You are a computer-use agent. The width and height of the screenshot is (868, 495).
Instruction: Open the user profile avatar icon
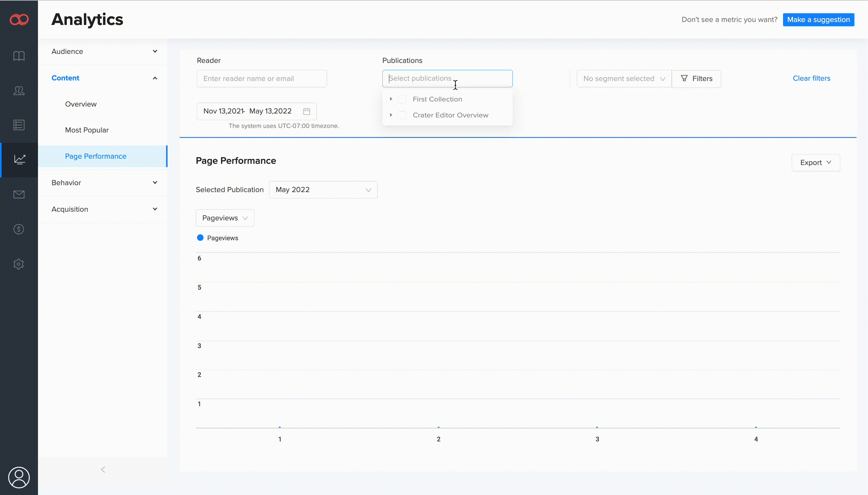[x=19, y=477]
